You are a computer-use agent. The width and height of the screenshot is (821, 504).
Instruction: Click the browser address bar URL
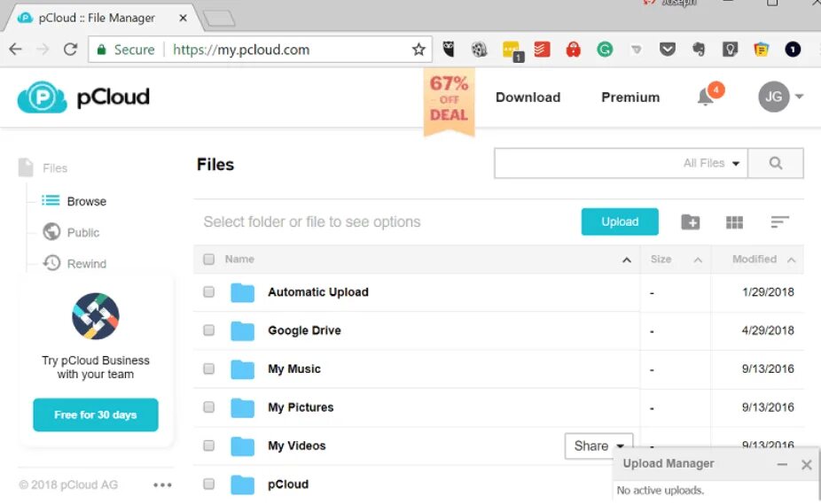click(x=241, y=50)
